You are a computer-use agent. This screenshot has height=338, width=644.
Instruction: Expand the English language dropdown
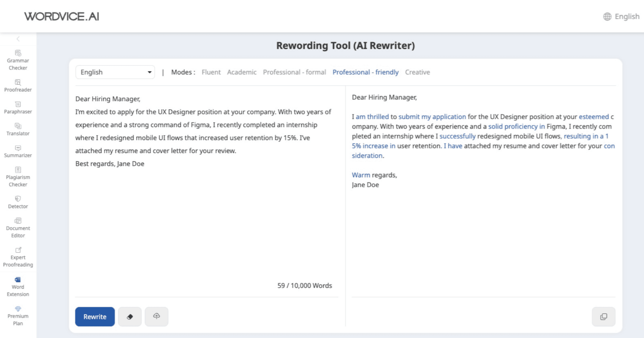[x=115, y=72]
